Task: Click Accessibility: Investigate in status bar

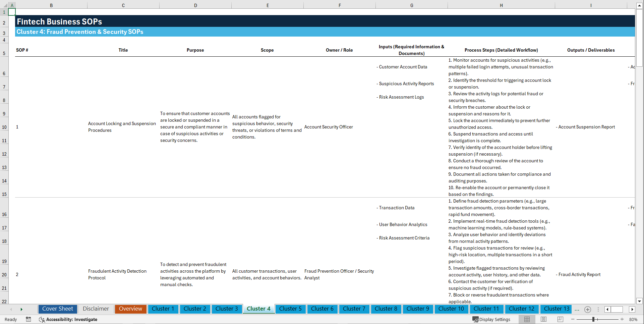Action: pos(72,319)
